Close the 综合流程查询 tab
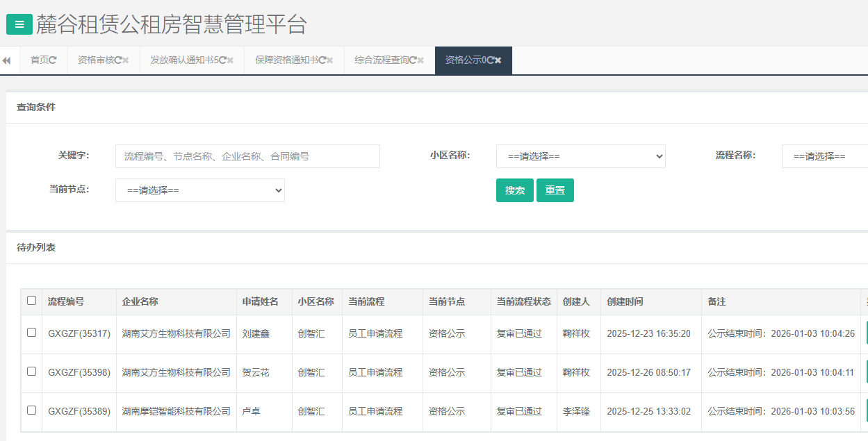Image resolution: width=868 pixels, height=441 pixels. 420,60
